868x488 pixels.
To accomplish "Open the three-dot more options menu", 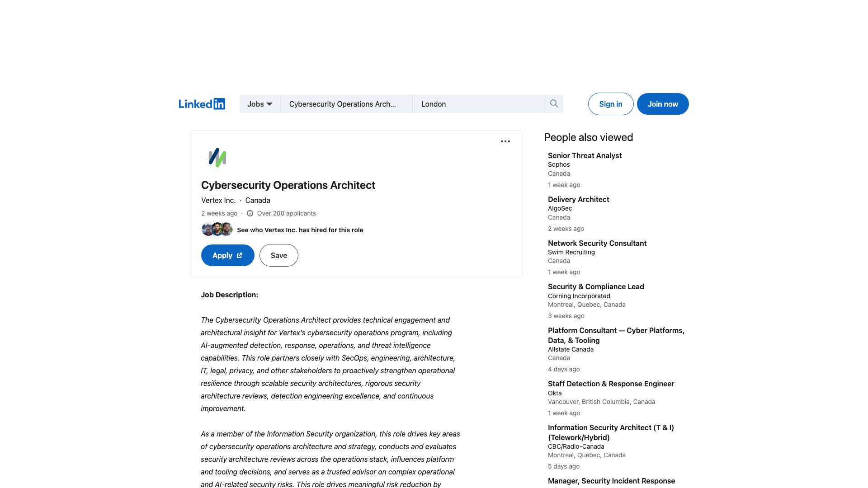I will [505, 141].
